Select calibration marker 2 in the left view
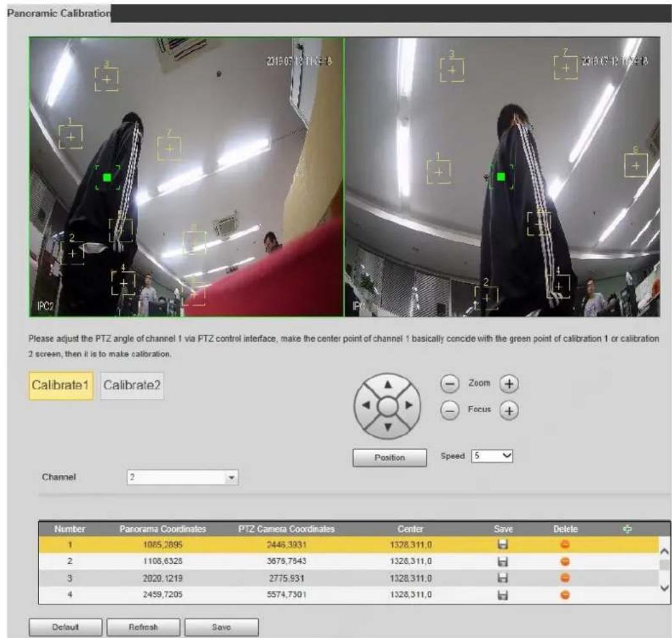 tap(72, 253)
